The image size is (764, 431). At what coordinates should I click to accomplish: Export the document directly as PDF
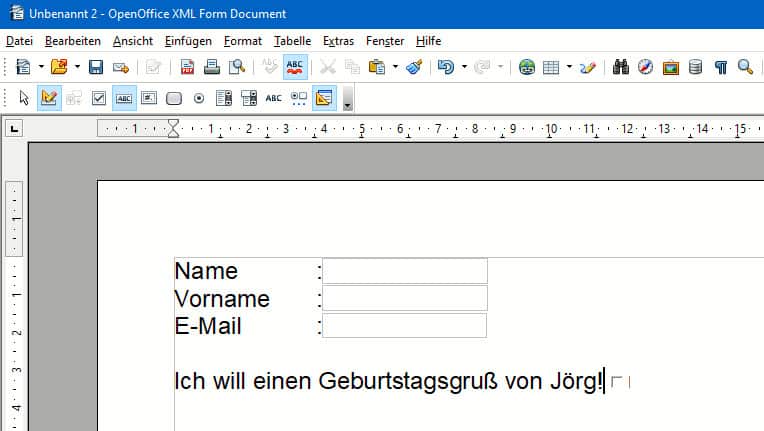[187, 67]
